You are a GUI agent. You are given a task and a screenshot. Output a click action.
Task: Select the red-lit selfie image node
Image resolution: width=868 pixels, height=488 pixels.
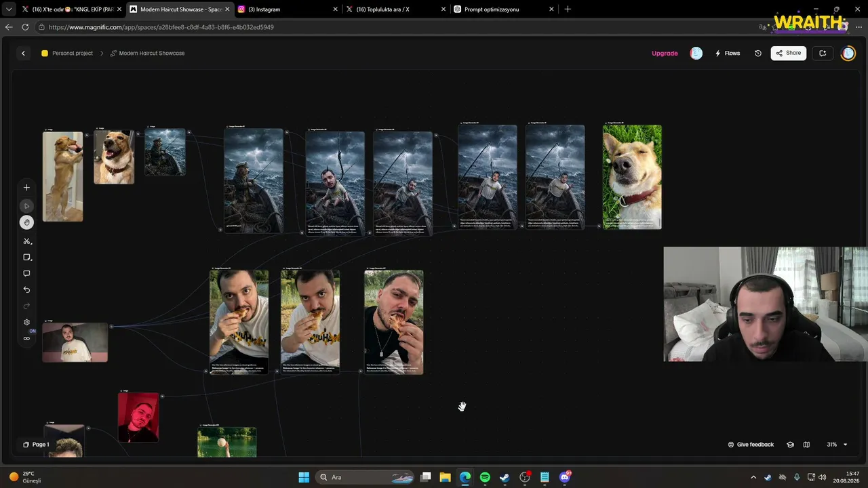tap(138, 418)
